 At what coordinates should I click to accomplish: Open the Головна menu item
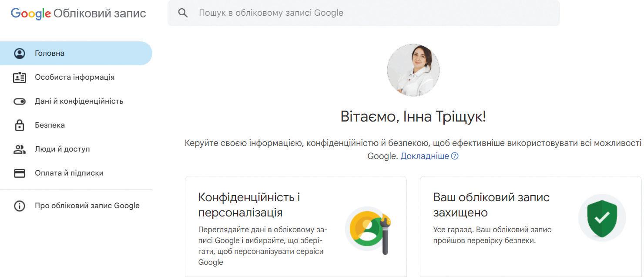[76, 53]
